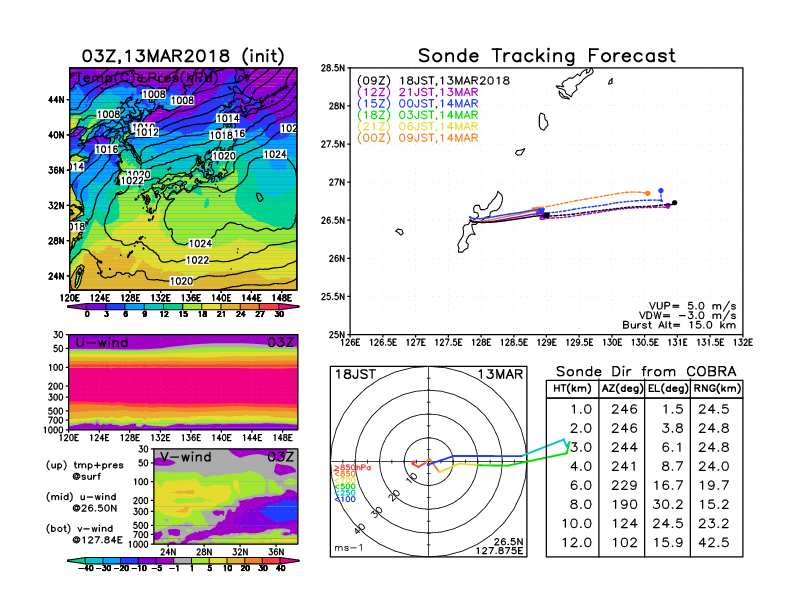Click the "1012" pressure contour label
Screen dimensions: 792x612
(x=147, y=132)
